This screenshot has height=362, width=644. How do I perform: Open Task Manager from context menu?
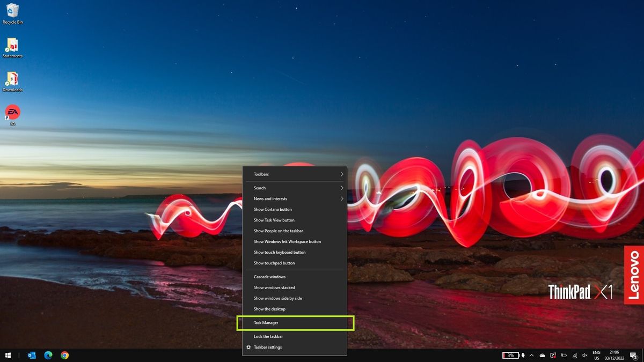click(x=294, y=323)
